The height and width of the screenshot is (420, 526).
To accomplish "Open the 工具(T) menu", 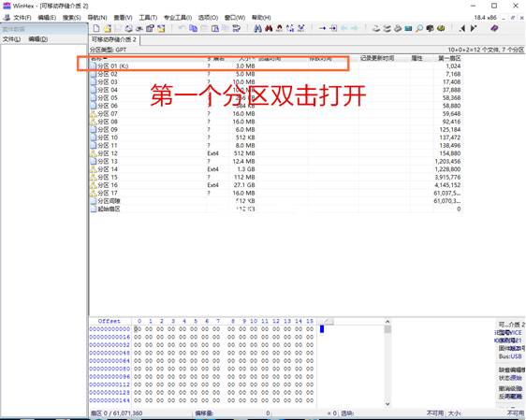I will (148, 18).
